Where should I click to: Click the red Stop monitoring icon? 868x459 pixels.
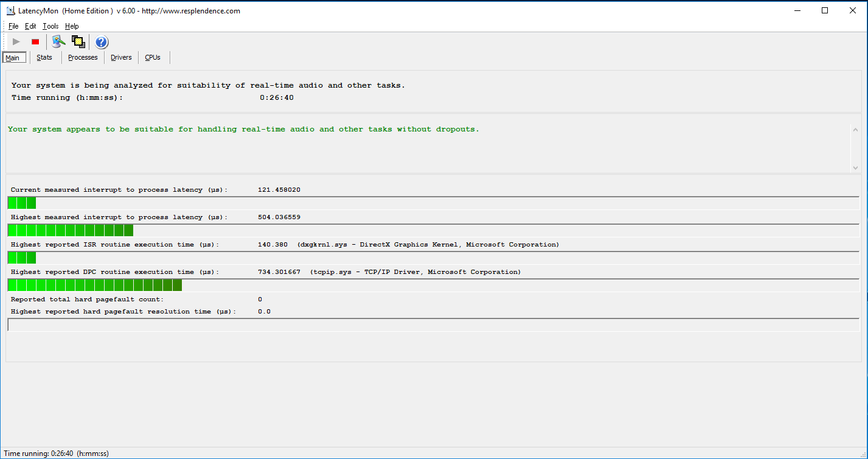click(x=35, y=42)
